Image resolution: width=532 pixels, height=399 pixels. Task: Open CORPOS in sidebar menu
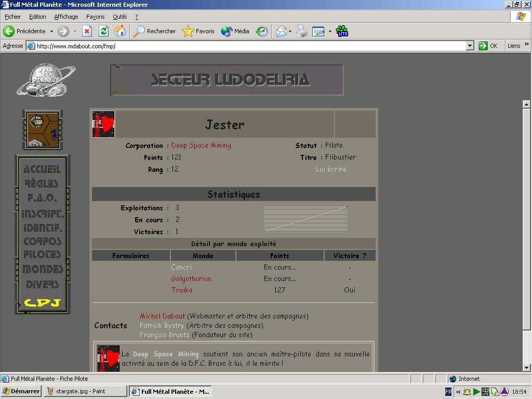click(x=43, y=241)
